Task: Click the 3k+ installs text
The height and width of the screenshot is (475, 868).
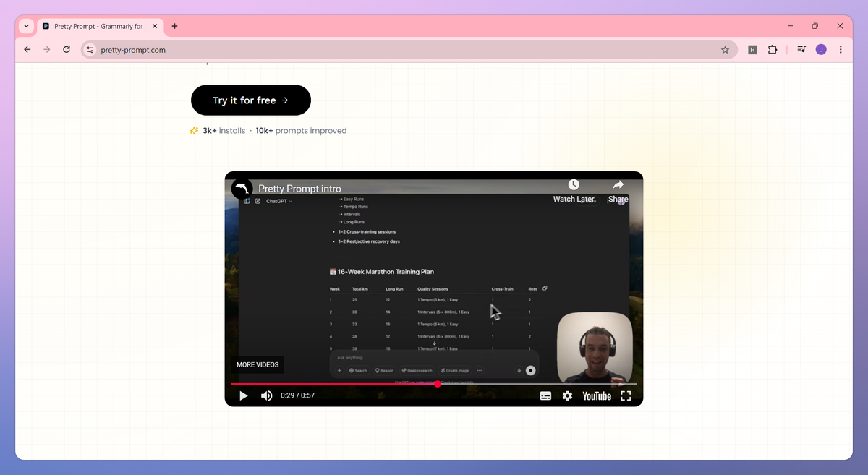Action: 225,131
